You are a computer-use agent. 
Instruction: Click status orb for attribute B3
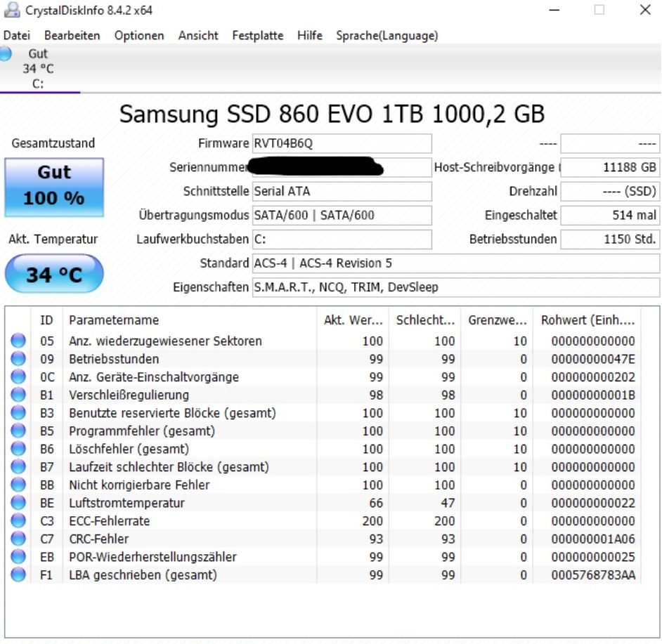(18, 413)
